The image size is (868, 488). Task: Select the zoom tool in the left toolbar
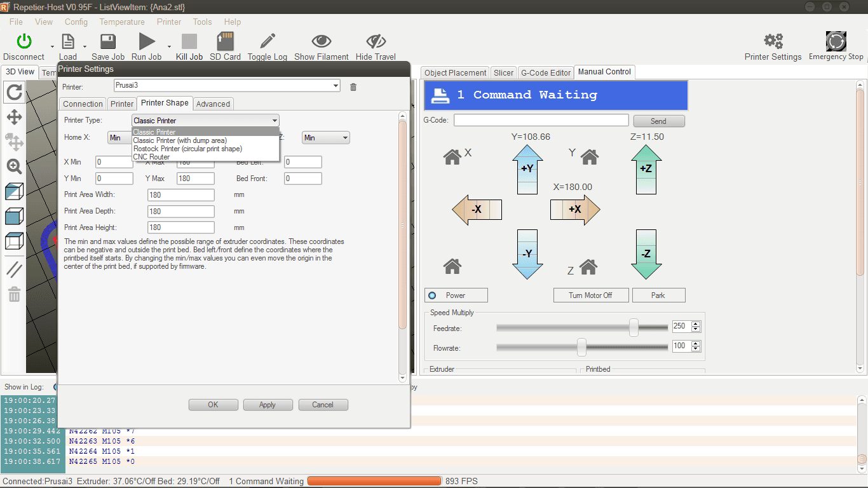[13, 167]
